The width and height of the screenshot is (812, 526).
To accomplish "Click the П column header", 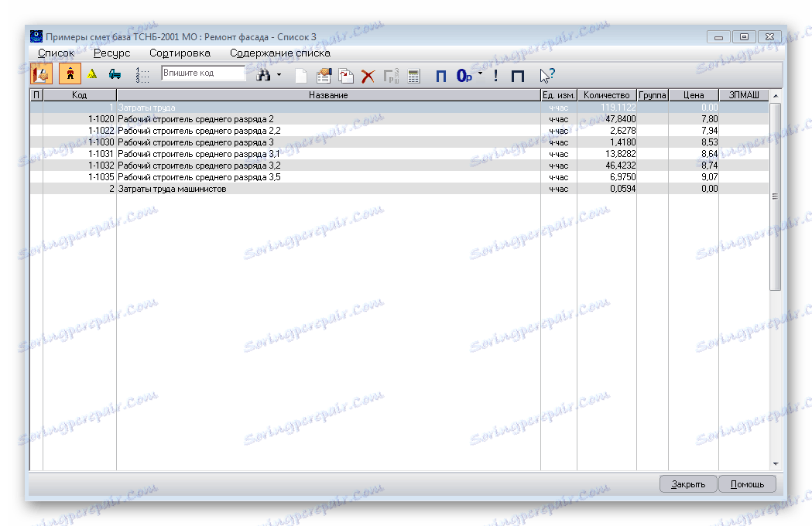I will click(36, 95).
